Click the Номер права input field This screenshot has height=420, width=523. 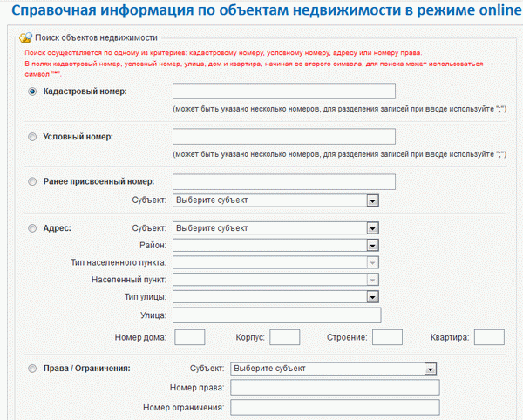pos(335,388)
